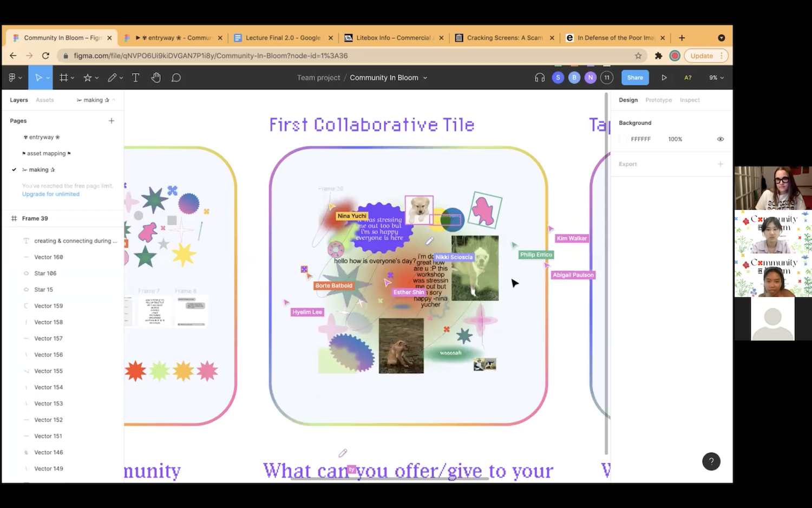Open the help question mark button

(711, 461)
